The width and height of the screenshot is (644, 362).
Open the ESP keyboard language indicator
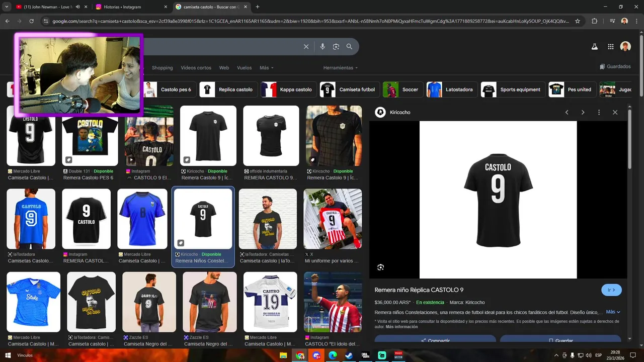click(599, 355)
